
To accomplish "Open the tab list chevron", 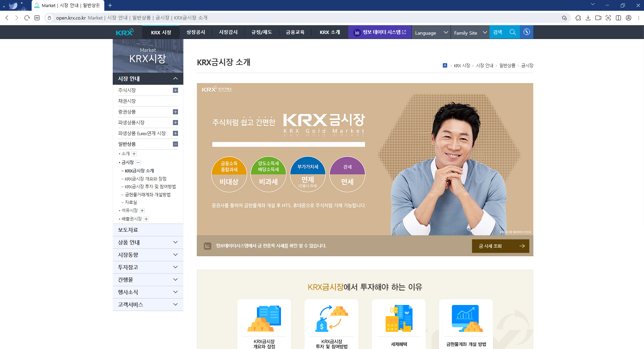I will pos(593,4).
